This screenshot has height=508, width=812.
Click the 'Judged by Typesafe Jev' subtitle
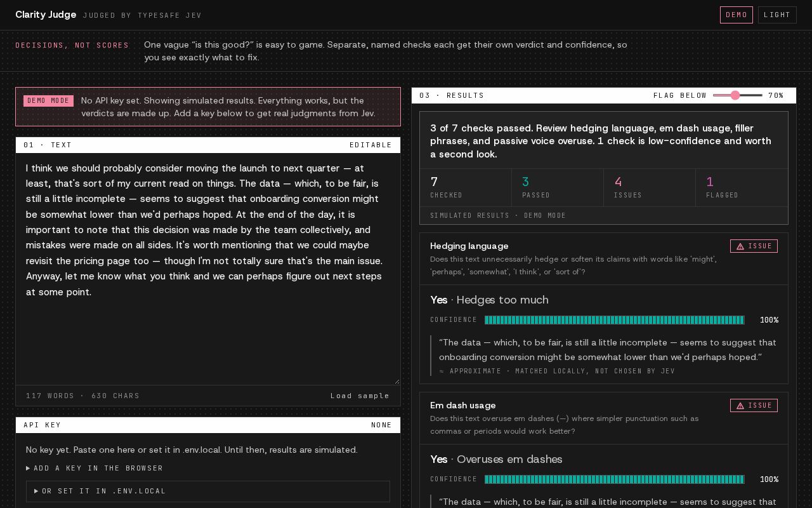142,15
